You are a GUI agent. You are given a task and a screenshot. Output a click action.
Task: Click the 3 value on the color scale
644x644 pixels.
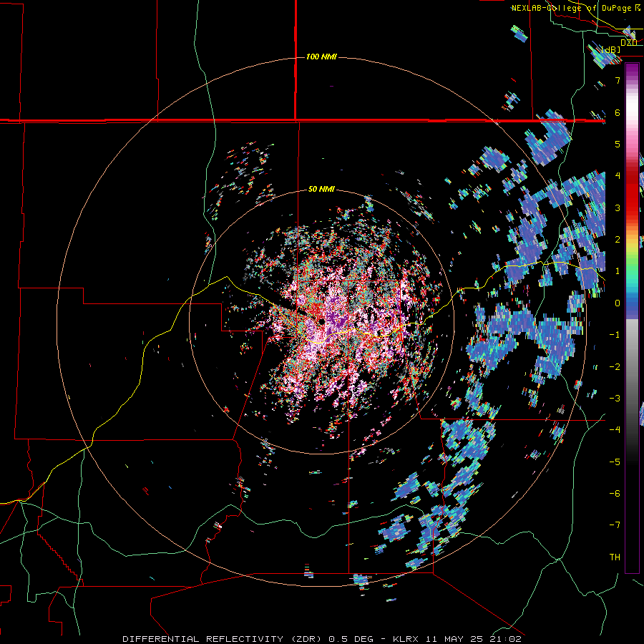point(618,208)
